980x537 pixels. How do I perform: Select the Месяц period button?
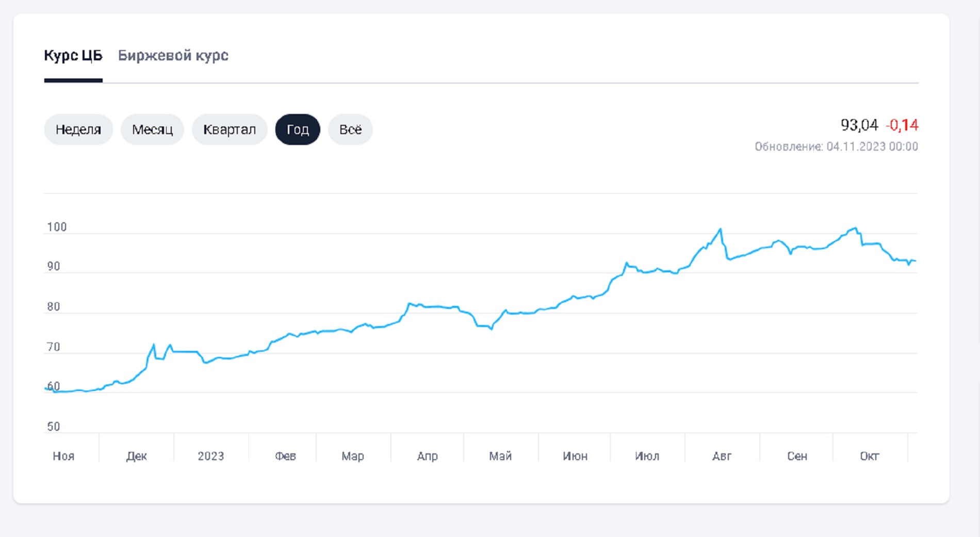tap(152, 129)
